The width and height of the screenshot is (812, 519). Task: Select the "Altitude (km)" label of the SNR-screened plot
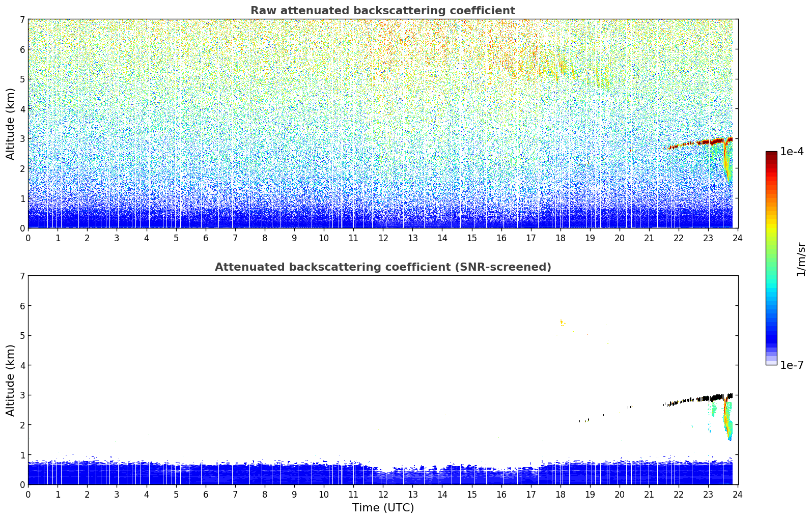(x=11, y=380)
